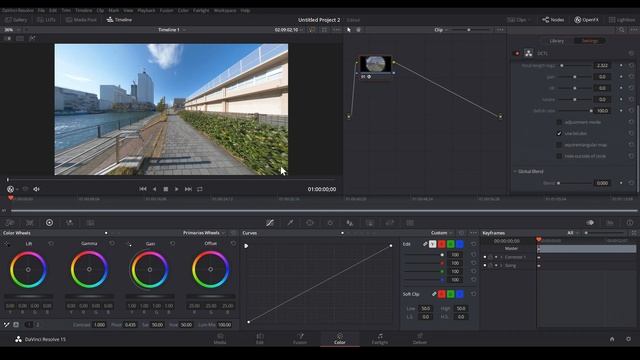Expand the Corrector 1 keyframe track
Image resolution: width=640 pixels, height=360 pixels.
tap(502, 257)
